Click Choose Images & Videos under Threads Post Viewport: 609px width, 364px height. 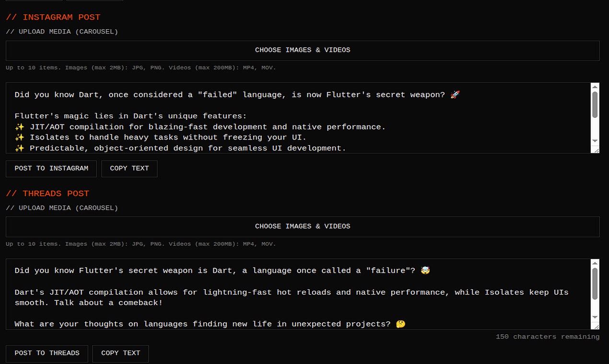pyautogui.click(x=303, y=227)
